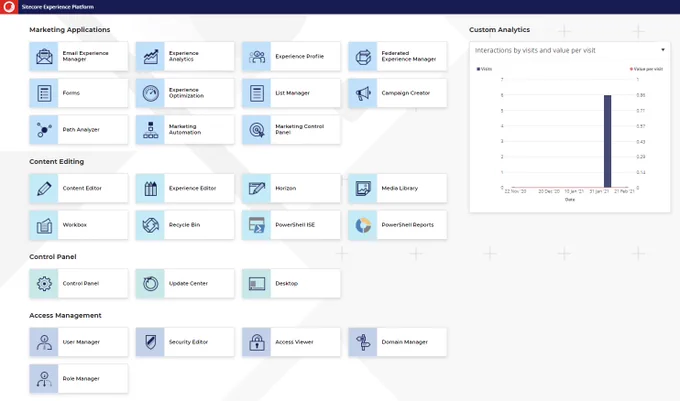The height and width of the screenshot is (401, 680).
Task: Open Role Manager icon
Action: click(44, 379)
